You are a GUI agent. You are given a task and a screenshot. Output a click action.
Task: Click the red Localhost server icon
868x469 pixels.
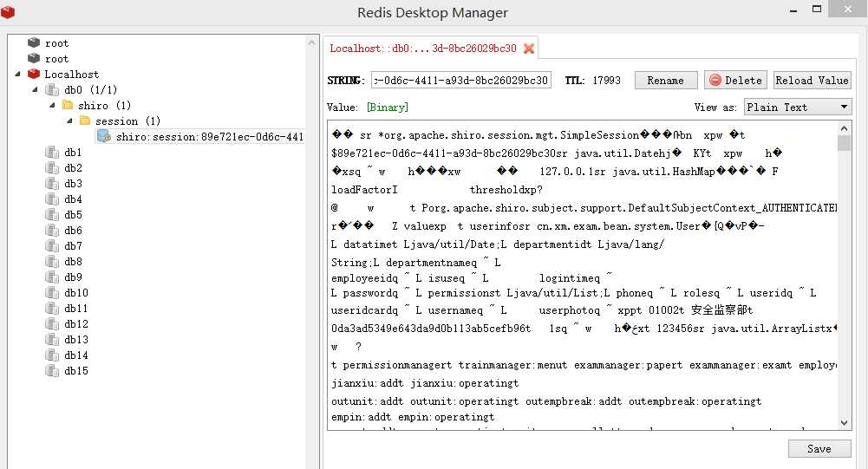click(34, 74)
